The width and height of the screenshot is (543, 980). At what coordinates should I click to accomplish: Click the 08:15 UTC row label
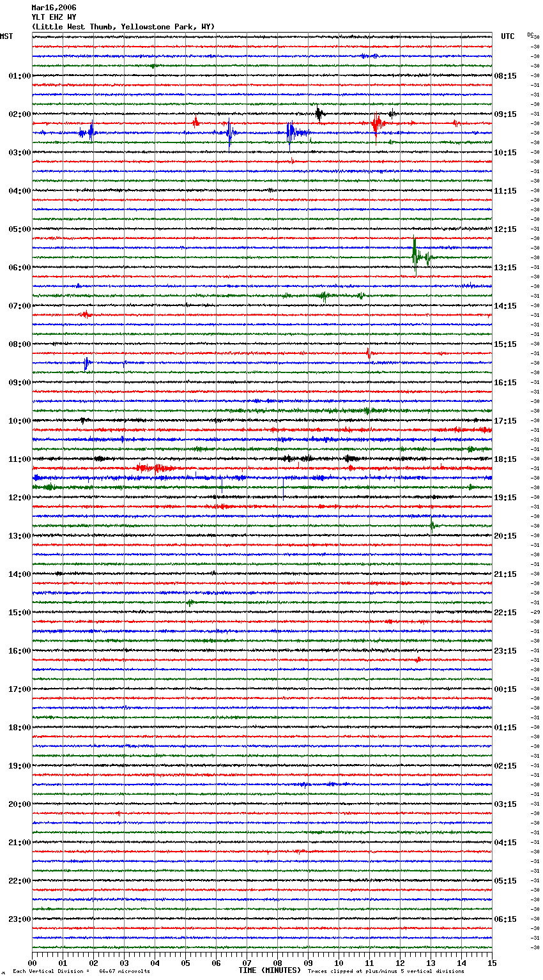[x=505, y=76]
